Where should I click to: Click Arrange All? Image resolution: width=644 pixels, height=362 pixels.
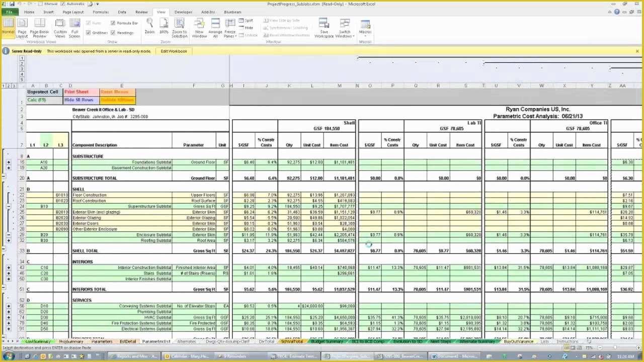pos(215,27)
